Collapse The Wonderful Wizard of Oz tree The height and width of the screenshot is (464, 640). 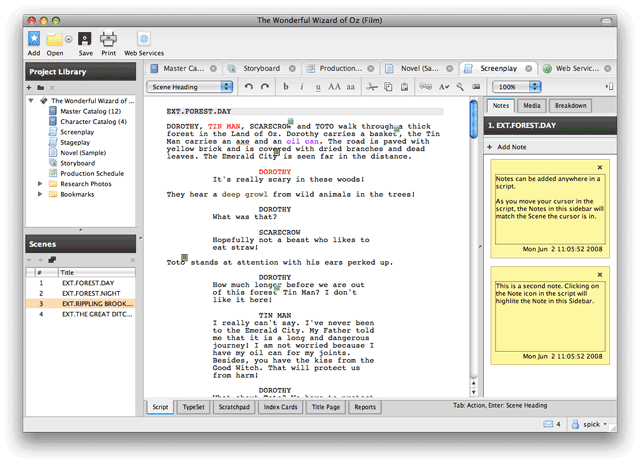click(x=31, y=100)
